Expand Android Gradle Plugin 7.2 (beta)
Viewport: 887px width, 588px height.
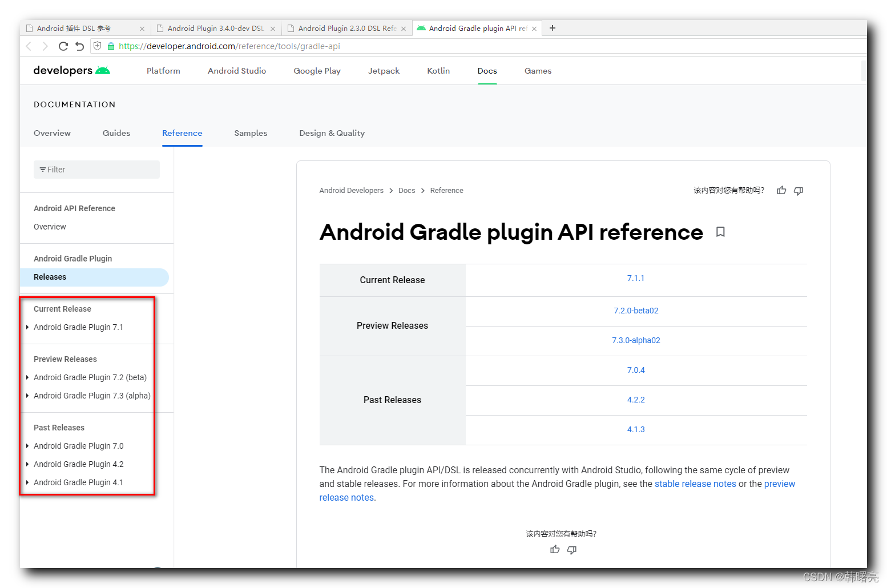27,377
